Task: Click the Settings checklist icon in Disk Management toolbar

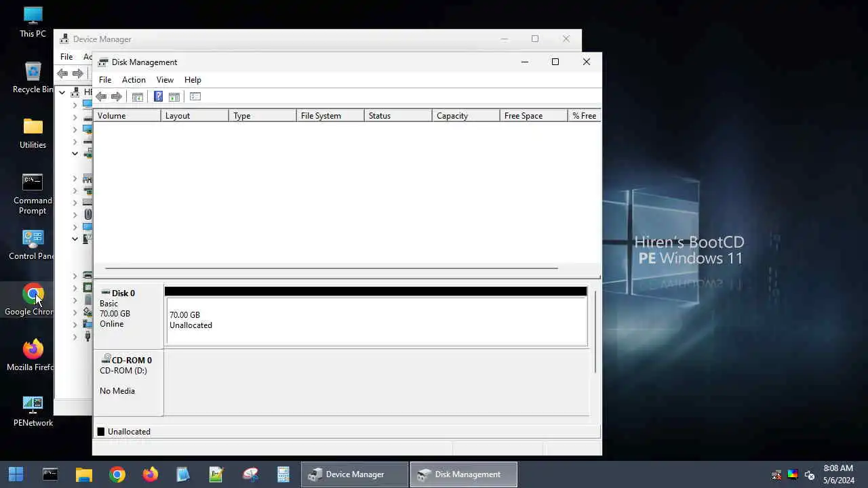Action: 195,97
